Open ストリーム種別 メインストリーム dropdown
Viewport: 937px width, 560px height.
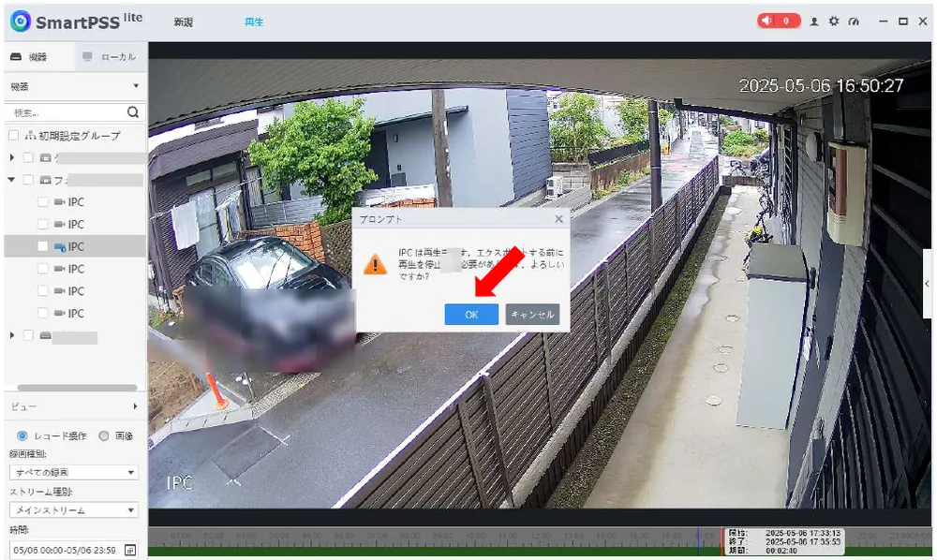pyautogui.click(x=74, y=509)
